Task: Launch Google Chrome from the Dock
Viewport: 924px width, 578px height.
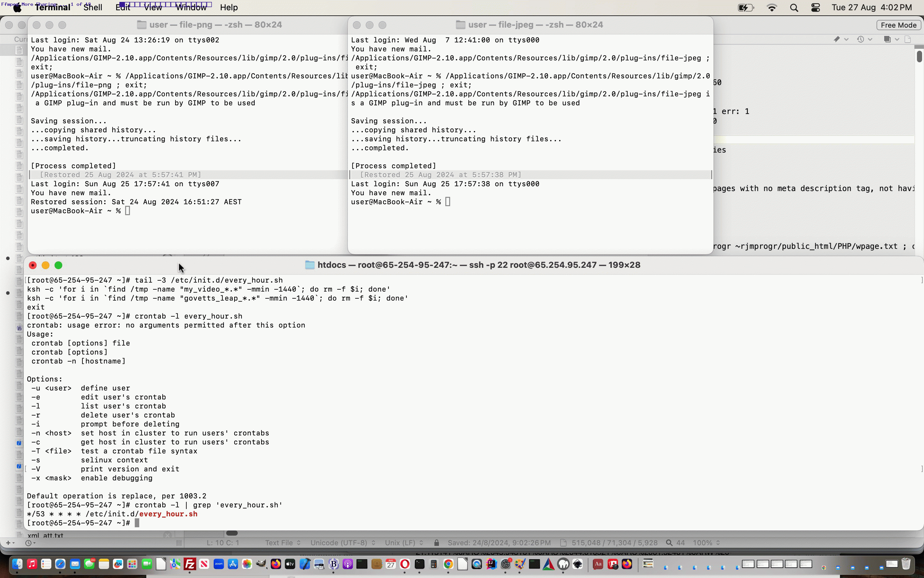Action: click(x=448, y=564)
